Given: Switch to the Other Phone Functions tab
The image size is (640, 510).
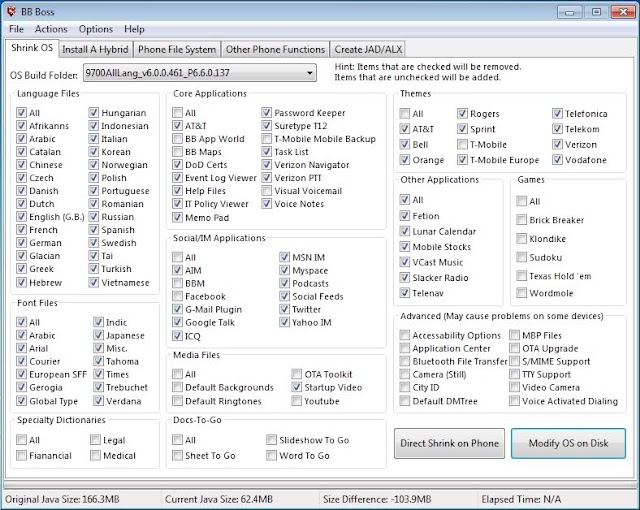Looking at the screenshot, I should [x=276, y=49].
